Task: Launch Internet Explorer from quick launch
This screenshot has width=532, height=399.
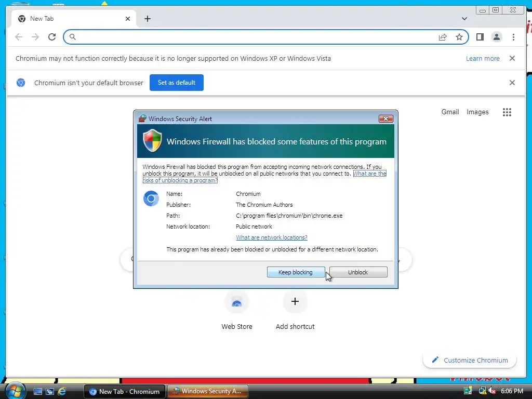Action: point(62,392)
